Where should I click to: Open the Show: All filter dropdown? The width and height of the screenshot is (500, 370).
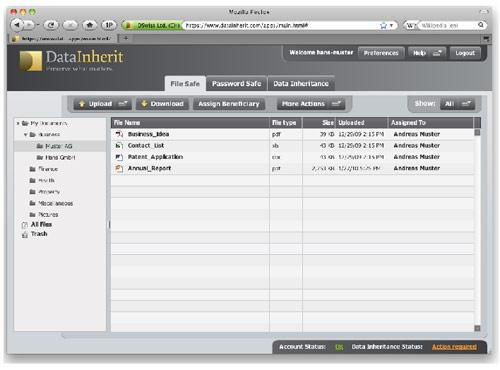click(457, 104)
